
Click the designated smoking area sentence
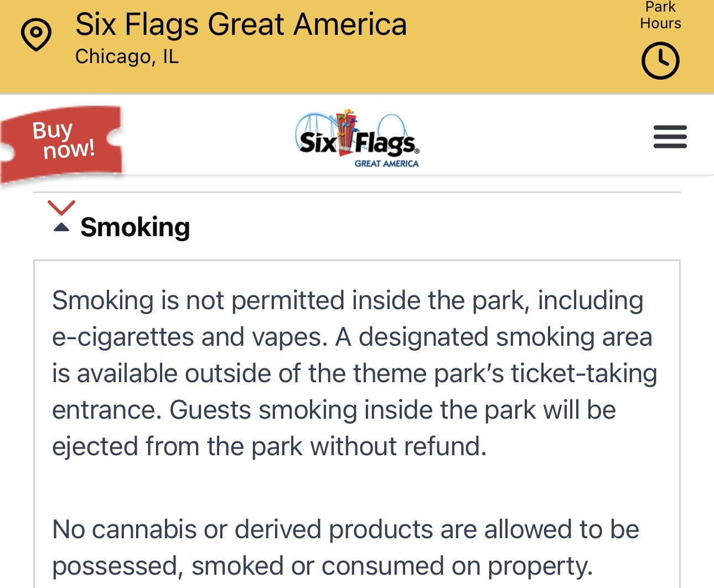(354, 373)
